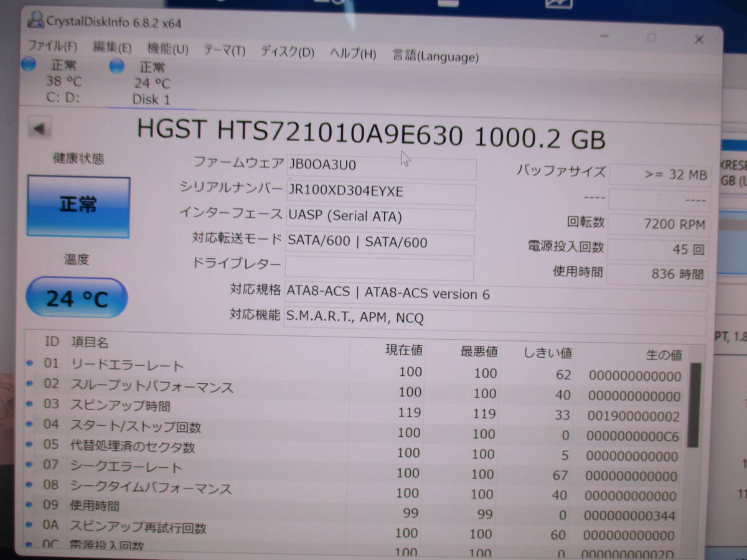The image size is (747, 560).
Task: Click the status dot of row 03
Action: tap(30, 403)
